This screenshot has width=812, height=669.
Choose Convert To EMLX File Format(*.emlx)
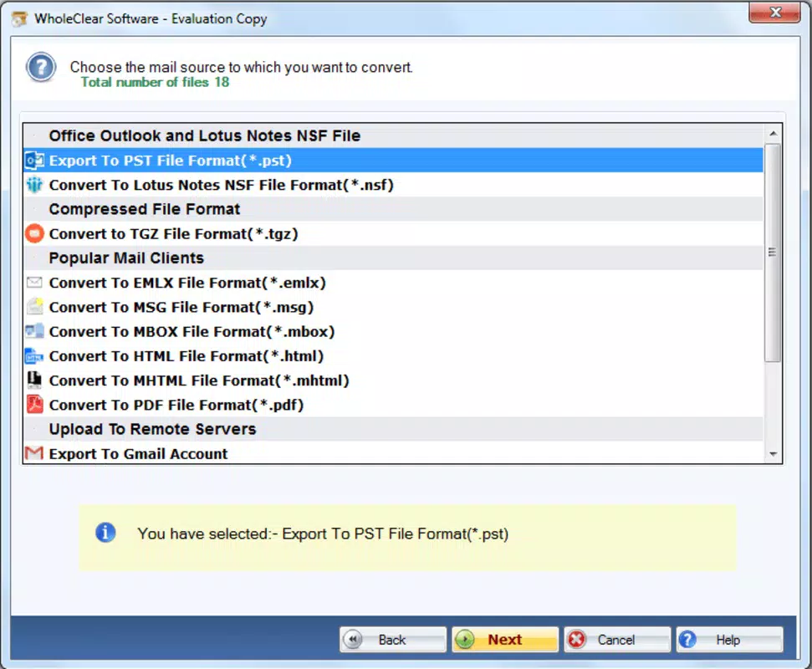point(393,283)
